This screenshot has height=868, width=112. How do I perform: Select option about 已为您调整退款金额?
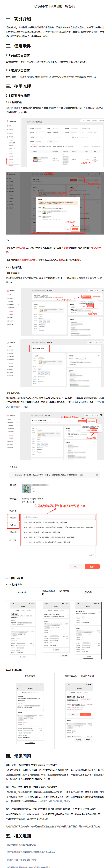click(46, 522)
